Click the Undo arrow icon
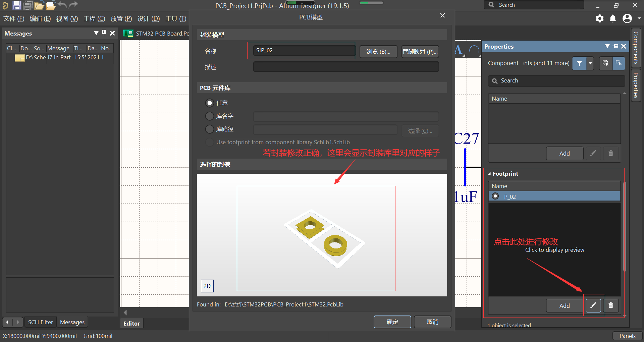Screen dimensions: 644x342 [62, 5]
